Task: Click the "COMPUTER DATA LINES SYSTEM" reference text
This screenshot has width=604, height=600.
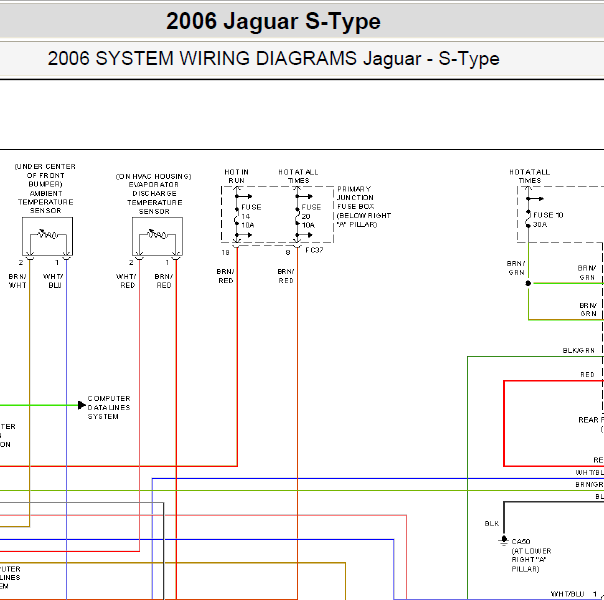Action: point(109,407)
